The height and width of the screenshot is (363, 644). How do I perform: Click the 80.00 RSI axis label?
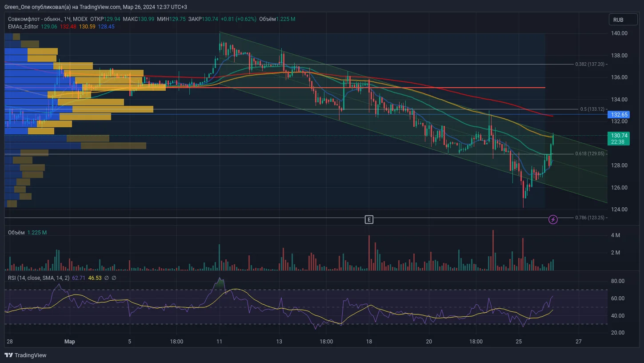click(618, 281)
